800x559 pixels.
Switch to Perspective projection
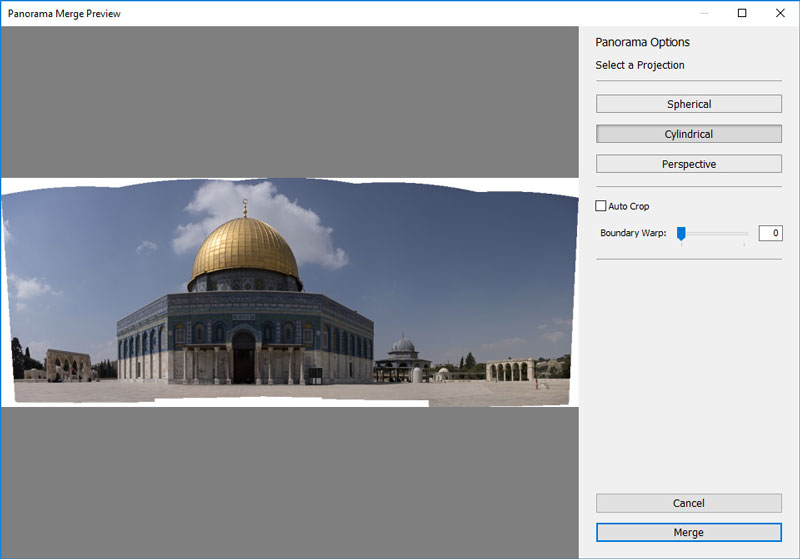tap(688, 164)
